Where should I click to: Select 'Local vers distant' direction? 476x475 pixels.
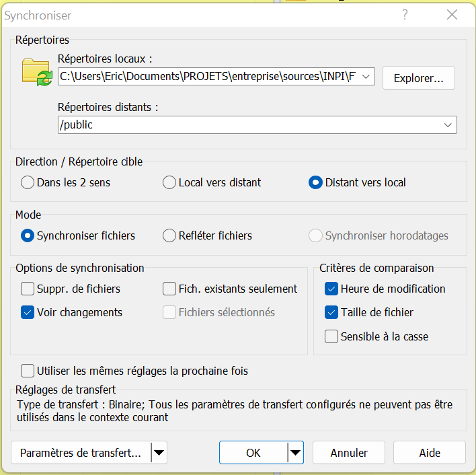coord(169,182)
